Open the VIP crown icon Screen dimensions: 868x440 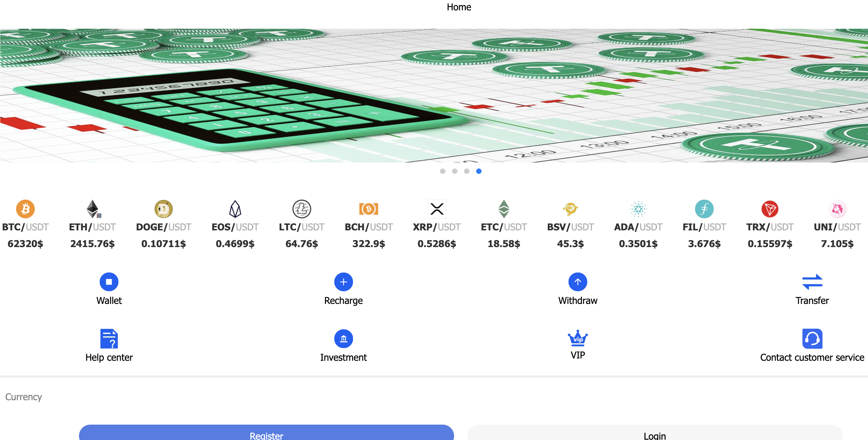coord(578,338)
